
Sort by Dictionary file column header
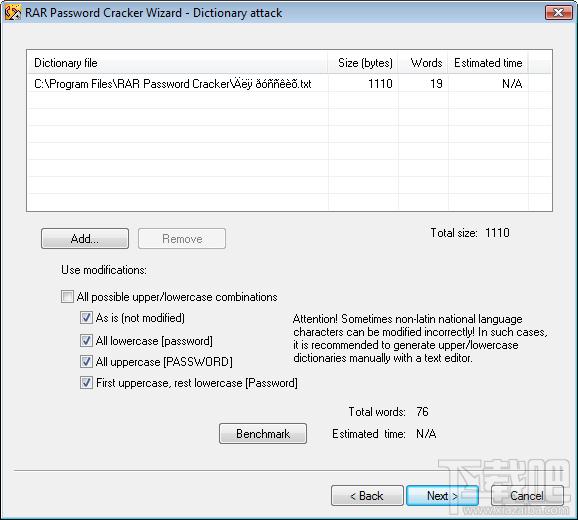point(178,63)
